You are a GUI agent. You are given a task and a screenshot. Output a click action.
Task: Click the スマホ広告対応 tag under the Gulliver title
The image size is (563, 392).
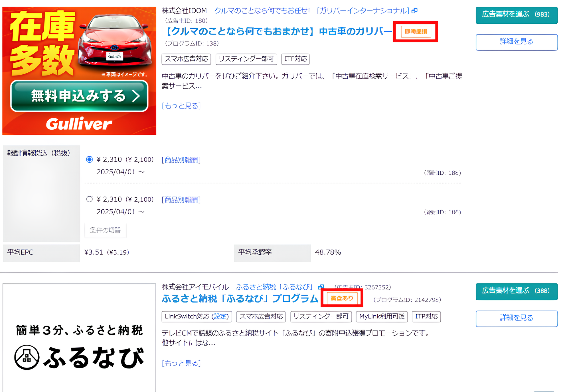coord(186,59)
